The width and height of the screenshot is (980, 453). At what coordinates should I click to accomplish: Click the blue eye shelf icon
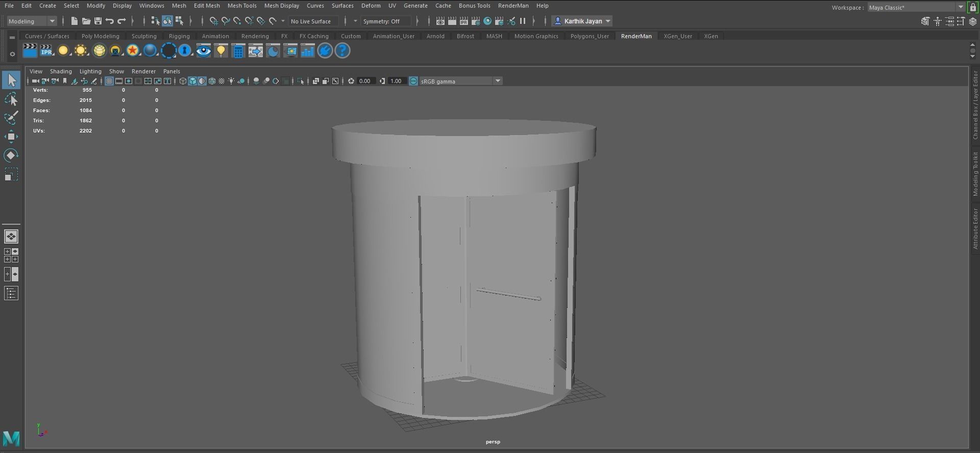[204, 51]
